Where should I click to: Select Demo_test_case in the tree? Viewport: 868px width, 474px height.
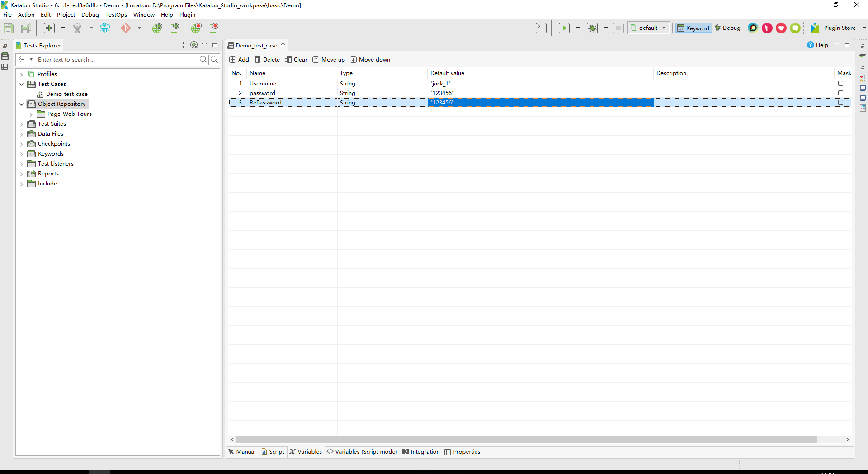(66, 94)
